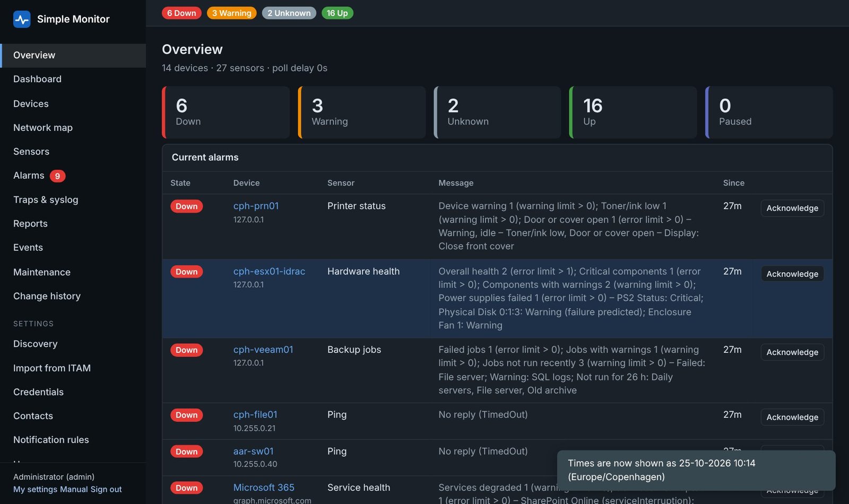Click the 2 Unknown status pill
The width and height of the screenshot is (849, 504).
click(x=289, y=13)
